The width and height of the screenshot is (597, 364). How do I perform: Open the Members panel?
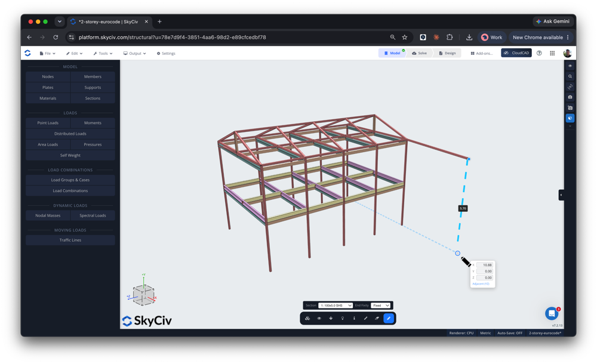coord(93,76)
